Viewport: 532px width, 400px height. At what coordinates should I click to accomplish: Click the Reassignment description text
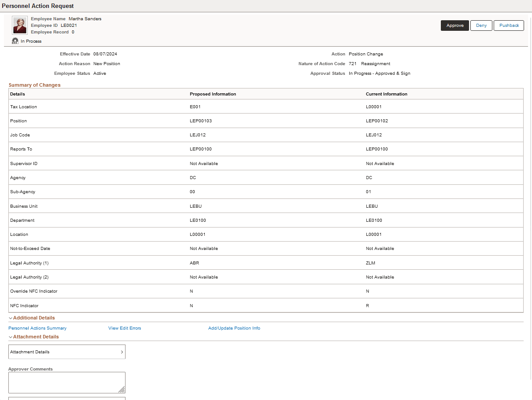[376, 64]
